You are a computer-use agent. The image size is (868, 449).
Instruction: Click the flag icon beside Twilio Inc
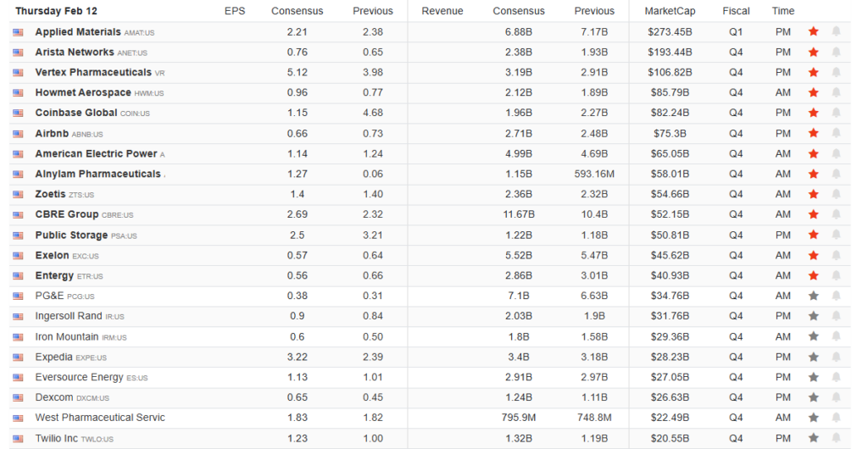18,439
